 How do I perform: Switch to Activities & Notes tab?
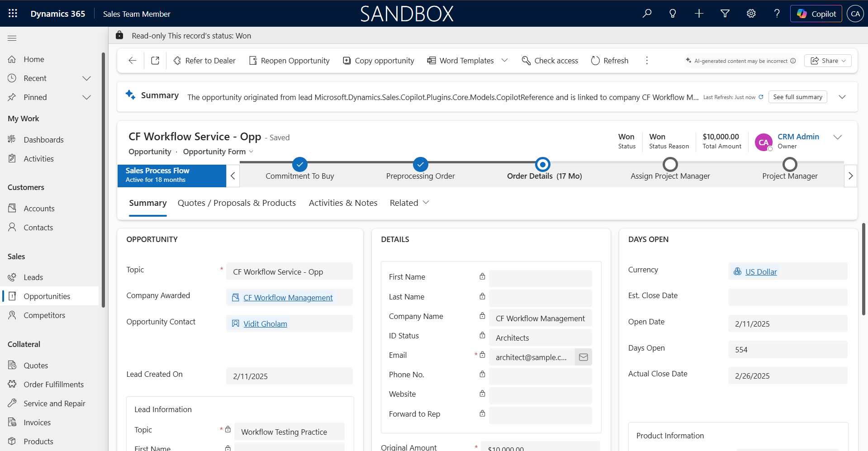point(343,203)
